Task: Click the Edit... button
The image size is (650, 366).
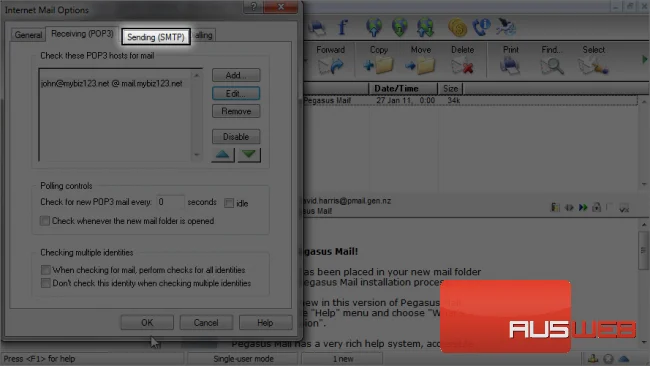Action: click(236, 93)
